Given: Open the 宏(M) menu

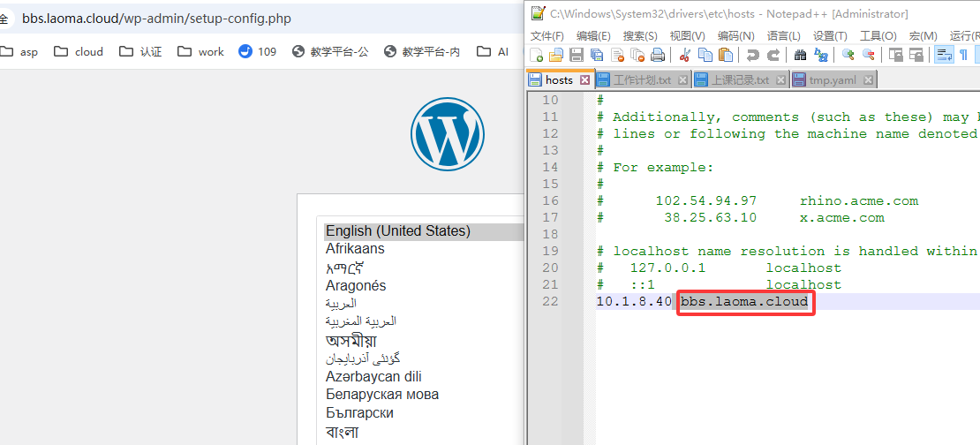Looking at the screenshot, I should tap(923, 35).
